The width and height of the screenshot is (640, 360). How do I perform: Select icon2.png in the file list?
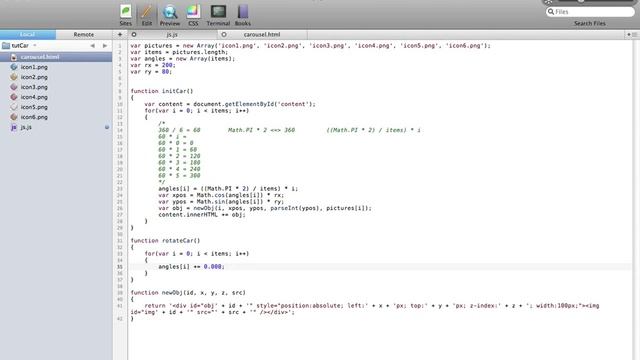coord(56,77)
